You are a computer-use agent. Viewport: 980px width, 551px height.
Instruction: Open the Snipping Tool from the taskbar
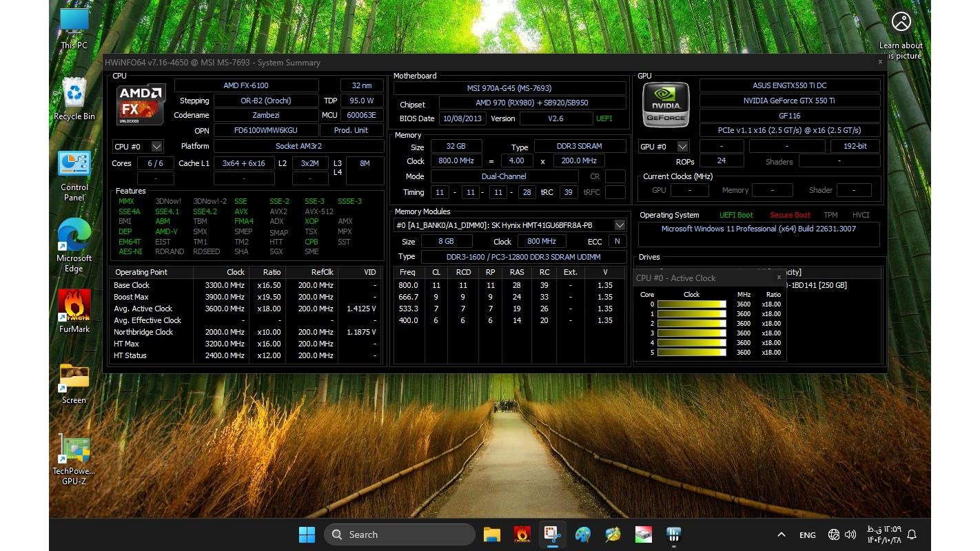point(553,534)
